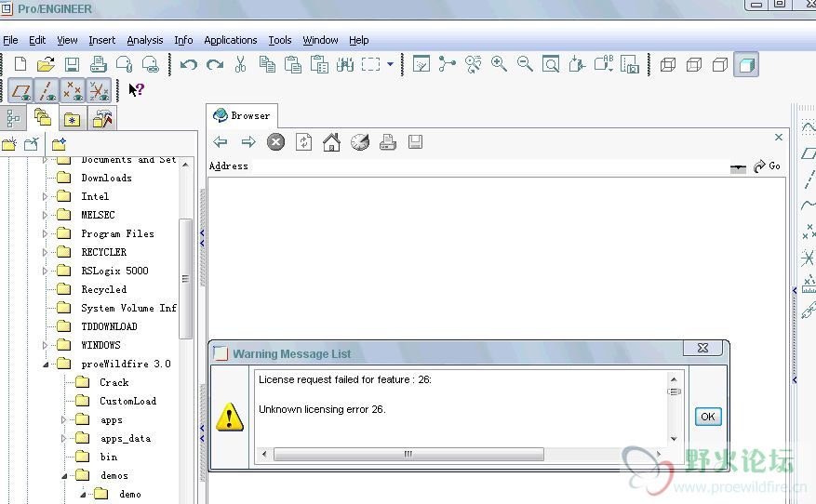Viewport: 816px width, 504px height.
Task: Open the Insert menu
Action: [102, 40]
